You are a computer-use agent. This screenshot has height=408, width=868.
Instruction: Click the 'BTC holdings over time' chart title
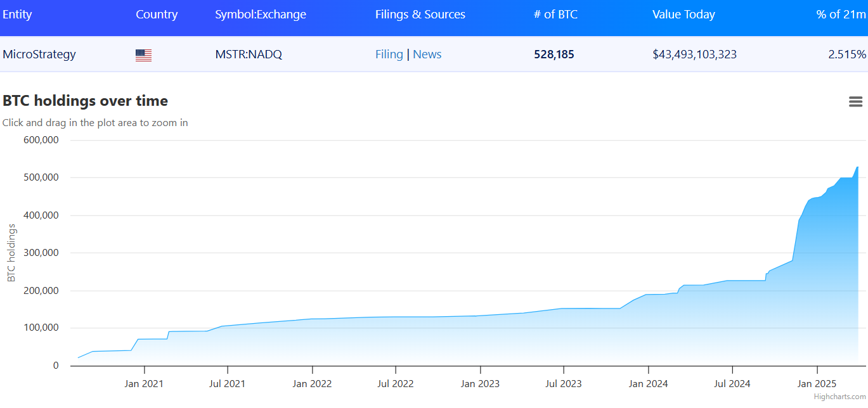coord(85,101)
